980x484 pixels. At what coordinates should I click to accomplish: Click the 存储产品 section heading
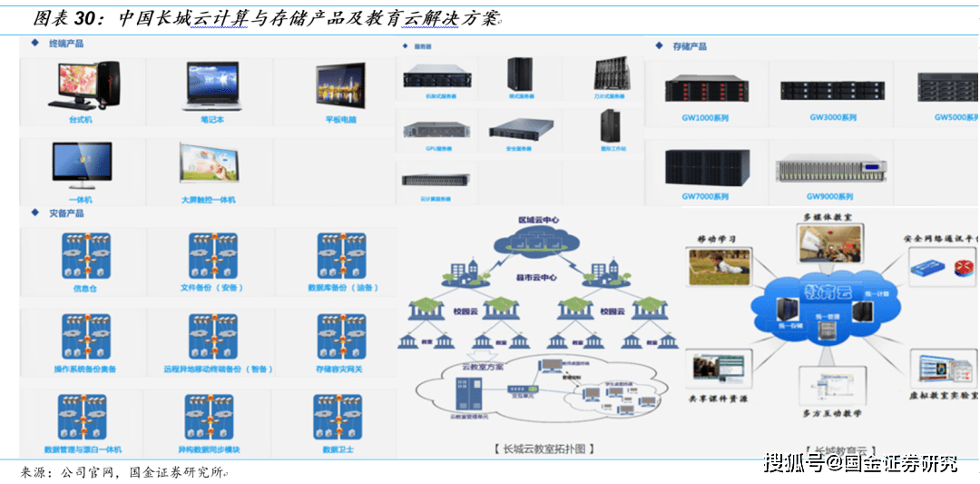(690, 46)
